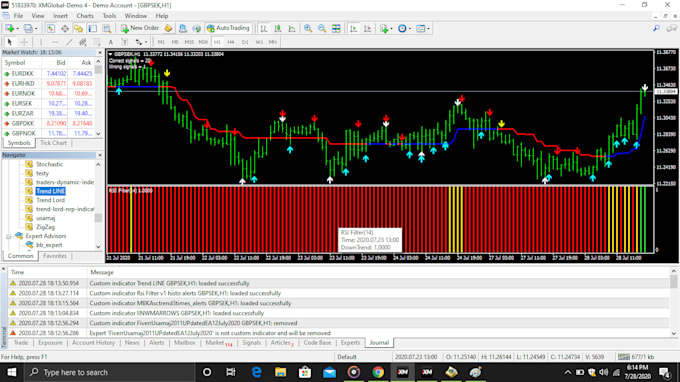Open the Tools menu

(109, 16)
